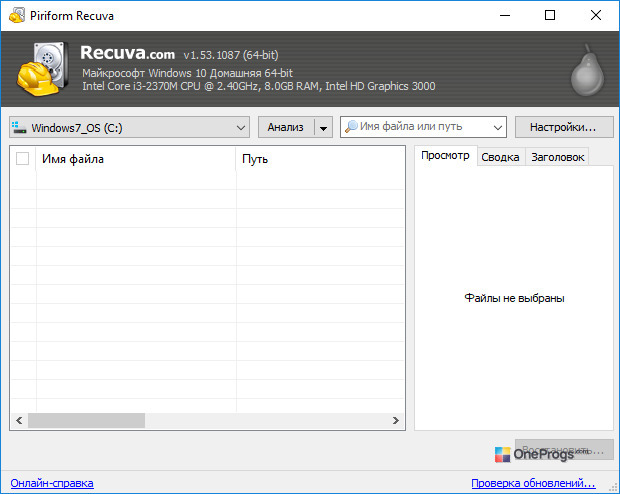Open the Онлайн-справка link
The image size is (620, 494).
tap(52, 483)
